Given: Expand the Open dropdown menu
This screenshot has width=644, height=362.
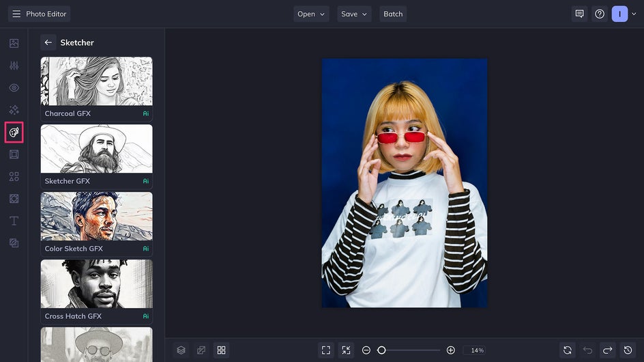Looking at the screenshot, I should pos(311,14).
